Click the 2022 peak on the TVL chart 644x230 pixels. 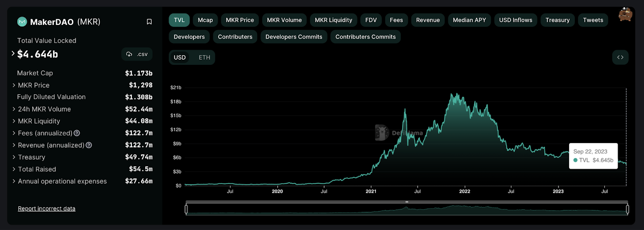(x=456, y=94)
